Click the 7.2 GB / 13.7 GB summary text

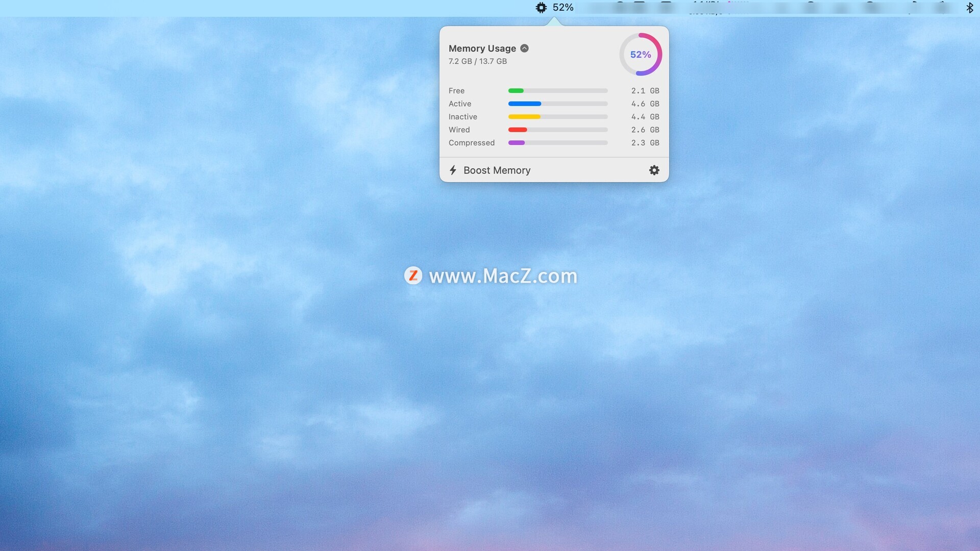coord(477,61)
